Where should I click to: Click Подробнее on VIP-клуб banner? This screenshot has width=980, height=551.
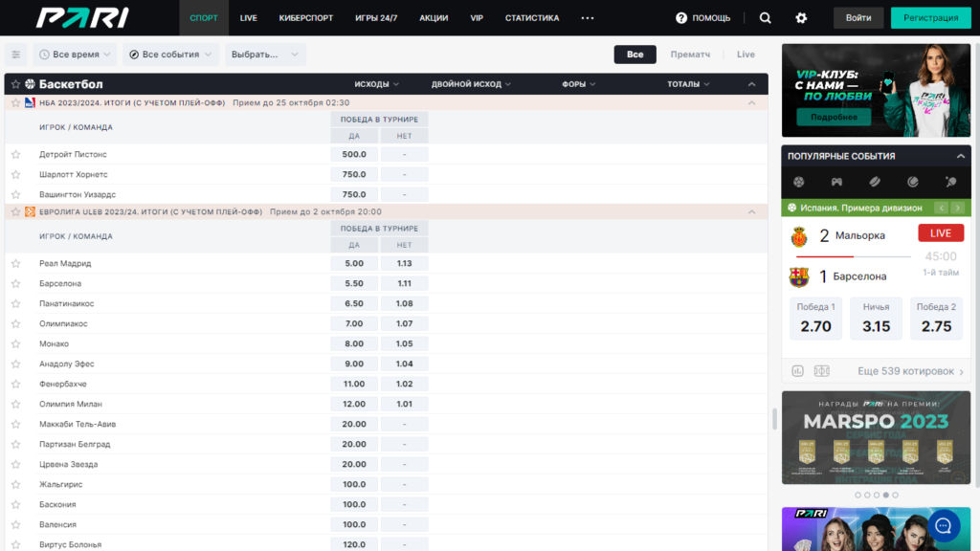[834, 117]
